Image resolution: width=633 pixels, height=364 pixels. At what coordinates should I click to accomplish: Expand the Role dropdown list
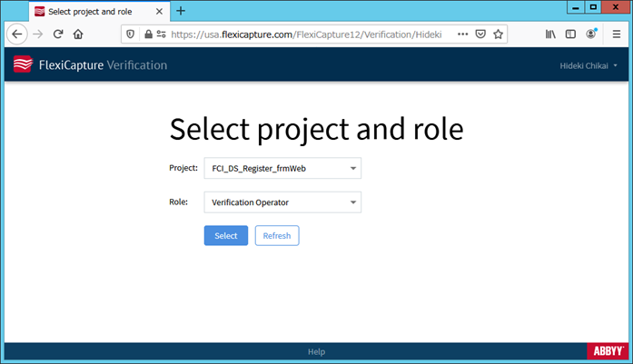point(282,202)
